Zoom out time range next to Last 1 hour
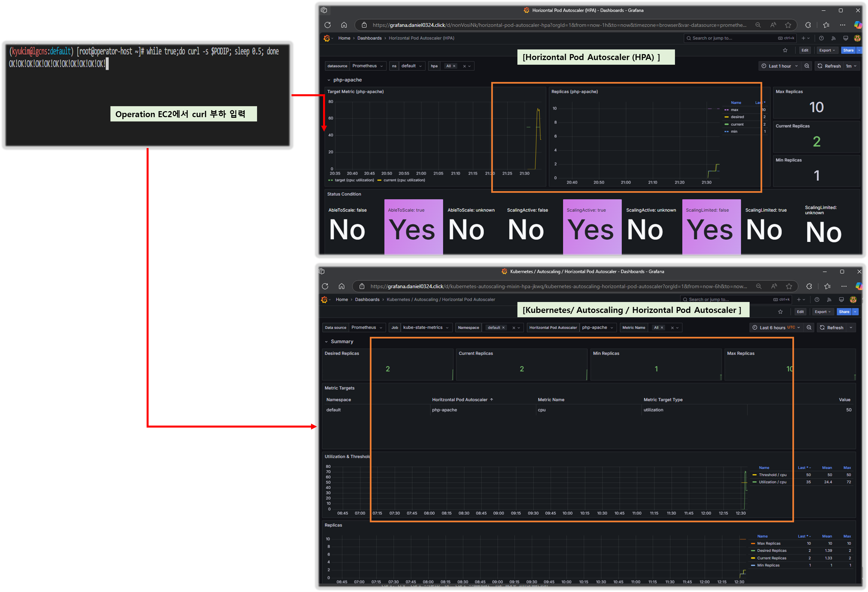This screenshot has height=592, width=868. [807, 66]
